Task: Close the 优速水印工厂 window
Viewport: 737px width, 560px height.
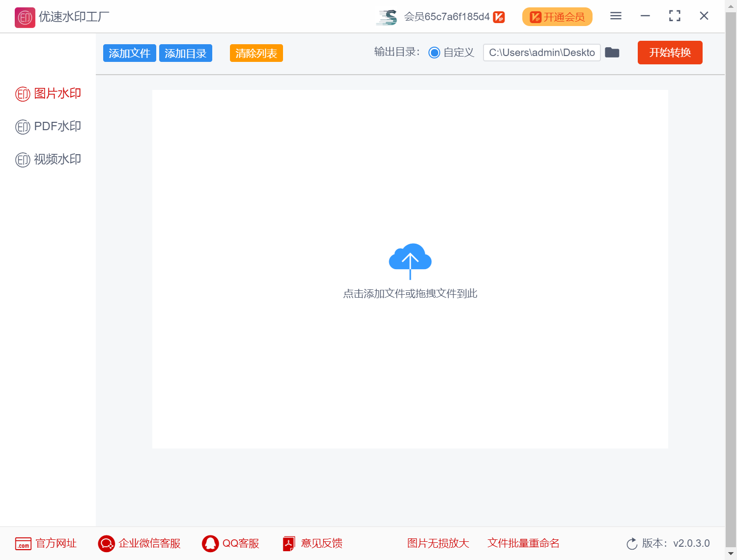Action: [x=704, y=16]
